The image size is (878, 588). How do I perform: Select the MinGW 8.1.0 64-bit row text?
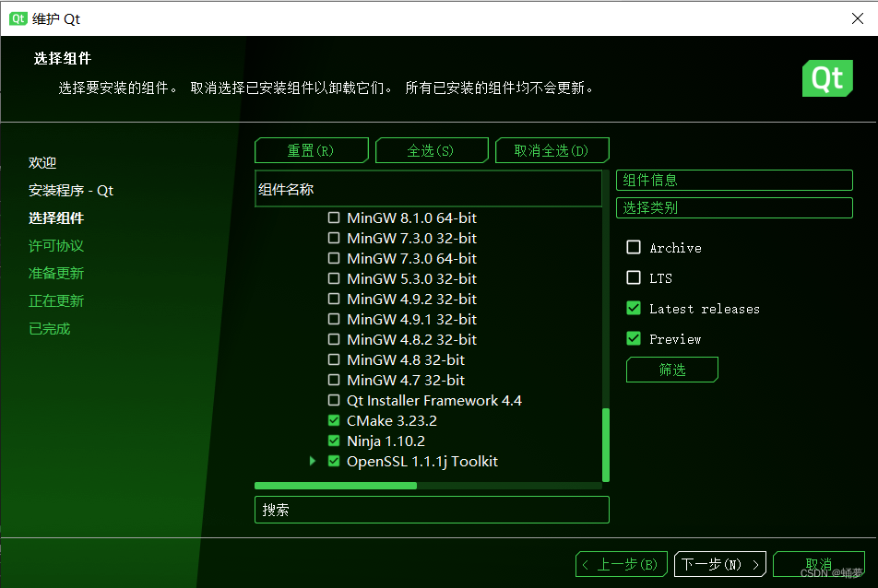pyautogui.click(x=412, y=218)
